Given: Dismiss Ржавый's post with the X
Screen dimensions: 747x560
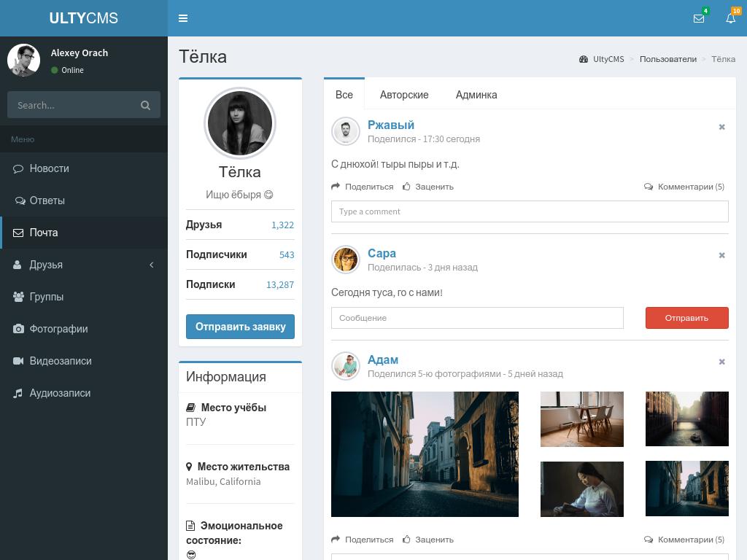Looking at the screenshot, I should point(721,127).
